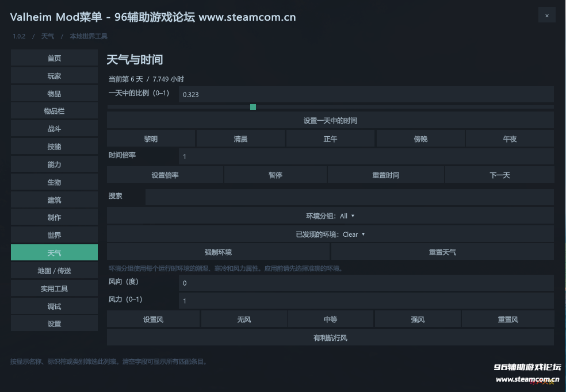Select the 物品栏 sidebar tab
The image size is (566, 392).
click(x=54, y=111)
